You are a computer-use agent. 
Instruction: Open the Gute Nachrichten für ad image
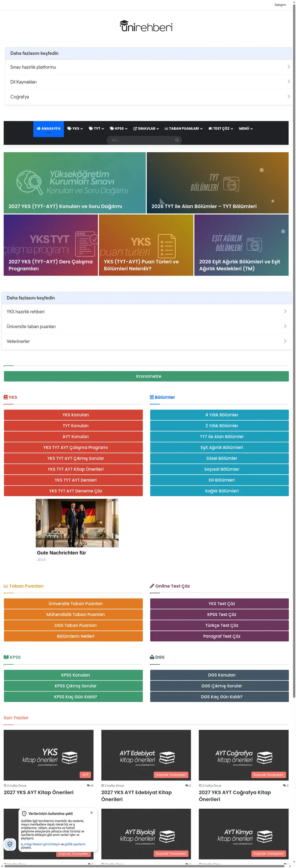click(x=77, y=523)
